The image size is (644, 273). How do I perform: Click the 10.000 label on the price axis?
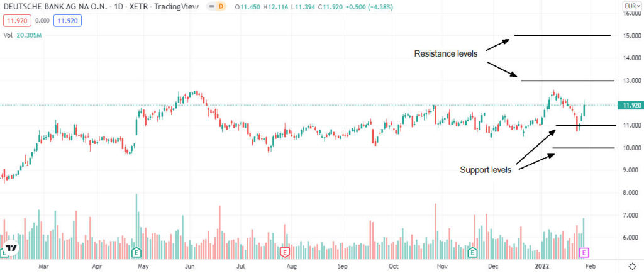[631, 148]
